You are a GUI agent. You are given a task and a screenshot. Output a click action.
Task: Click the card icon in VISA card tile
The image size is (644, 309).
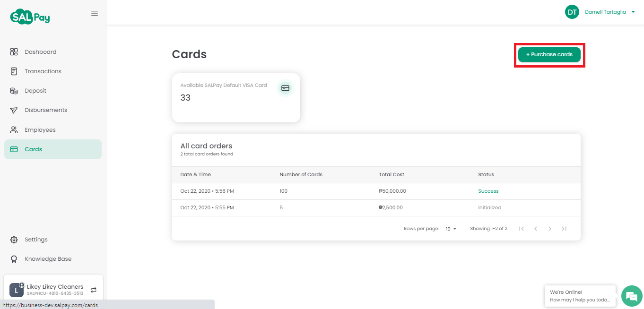pos(285,88)
